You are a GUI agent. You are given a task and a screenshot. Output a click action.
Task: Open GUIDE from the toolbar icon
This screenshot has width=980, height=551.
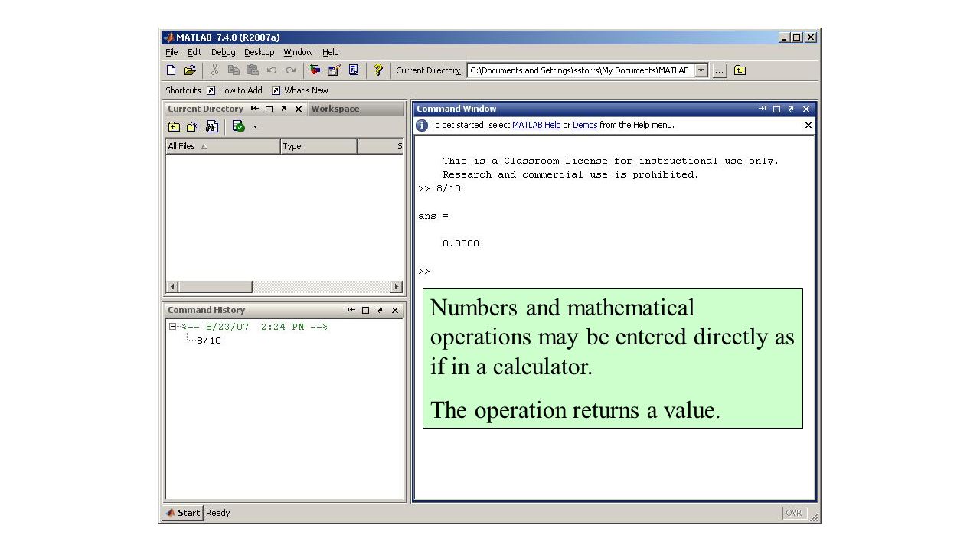click(334, 70)
